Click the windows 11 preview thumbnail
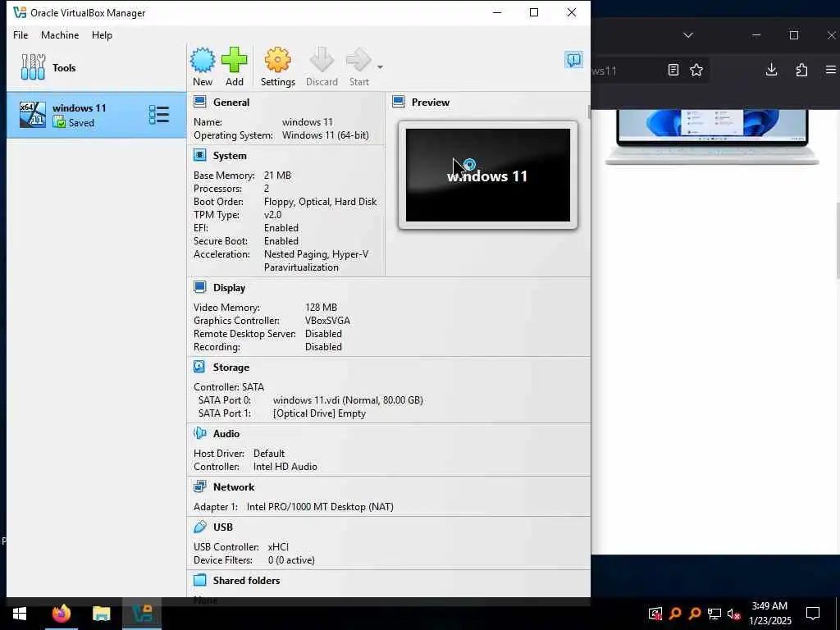Viewport: 840px width, 630px height. click(x=487, y=175)
